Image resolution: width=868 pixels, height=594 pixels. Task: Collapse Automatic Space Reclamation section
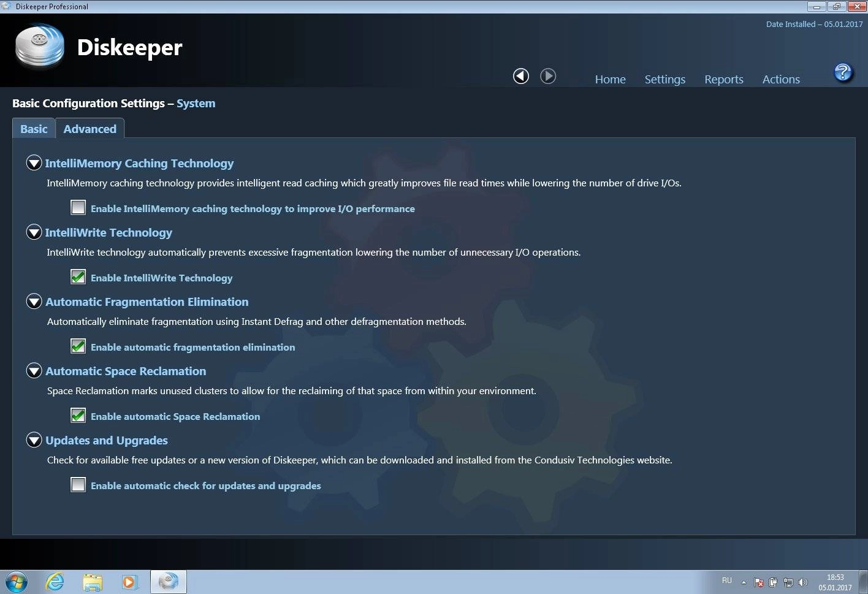tap(34, 371)
